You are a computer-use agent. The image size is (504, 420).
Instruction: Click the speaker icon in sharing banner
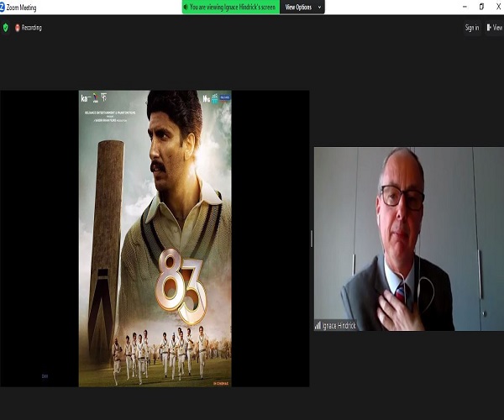point(186,7)
